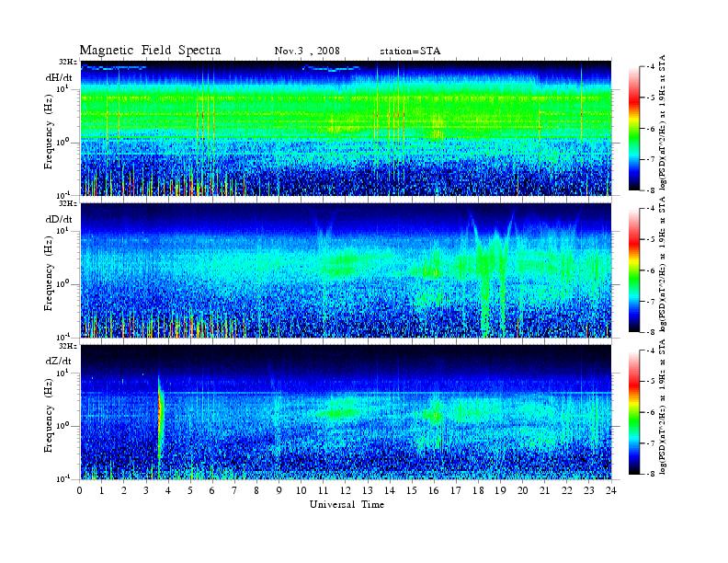Click hour "23" on the Universal Time axis

[x=588, y=490]
